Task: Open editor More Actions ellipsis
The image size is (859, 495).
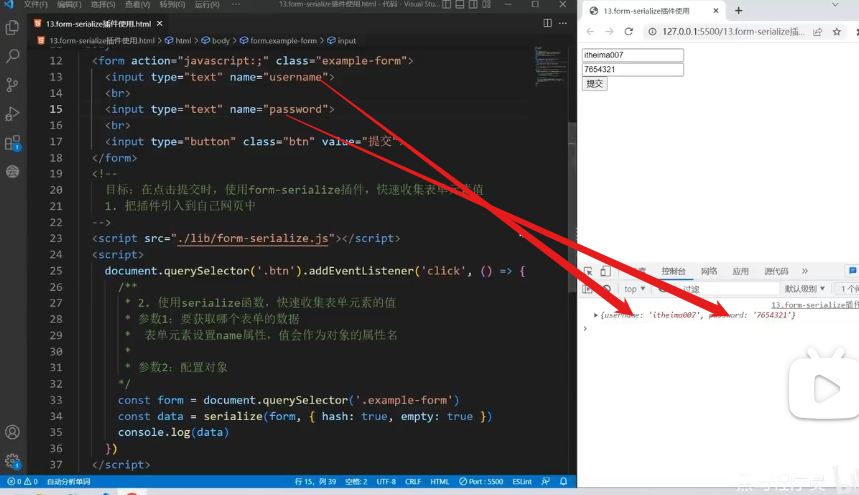Action: 563,23
